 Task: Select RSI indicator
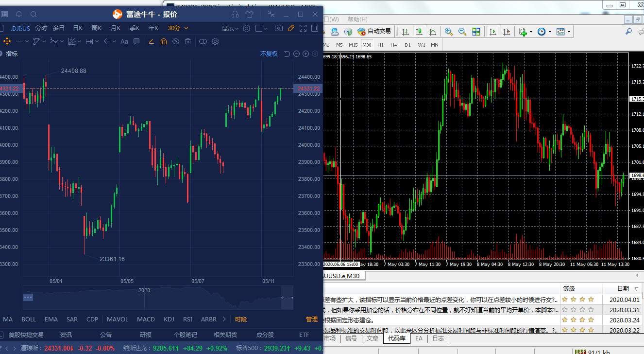click(x=187, y=319)
